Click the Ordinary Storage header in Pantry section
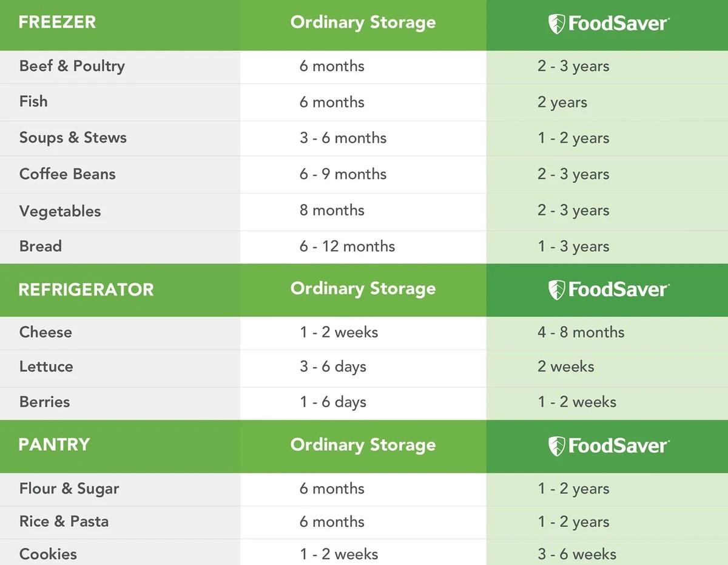Image resolution: width=728 pixels, height=565 pixels. [x=363, y=445]
